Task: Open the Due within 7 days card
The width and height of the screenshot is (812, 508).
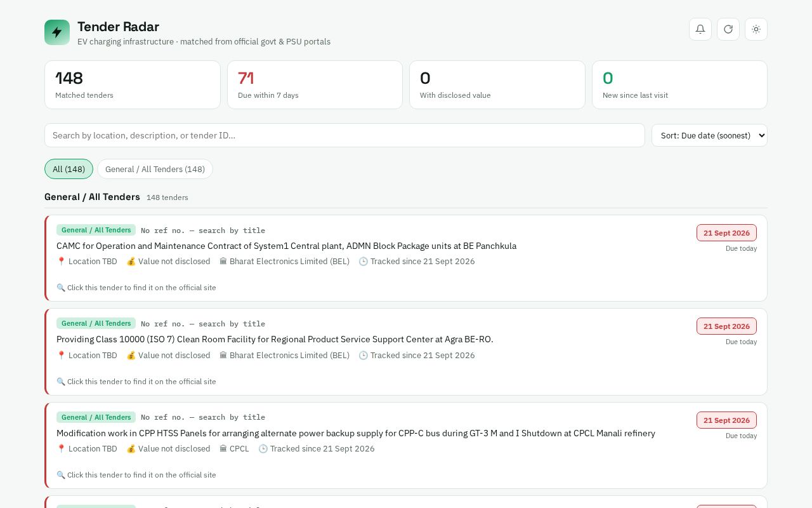Action: coord(315,84)
